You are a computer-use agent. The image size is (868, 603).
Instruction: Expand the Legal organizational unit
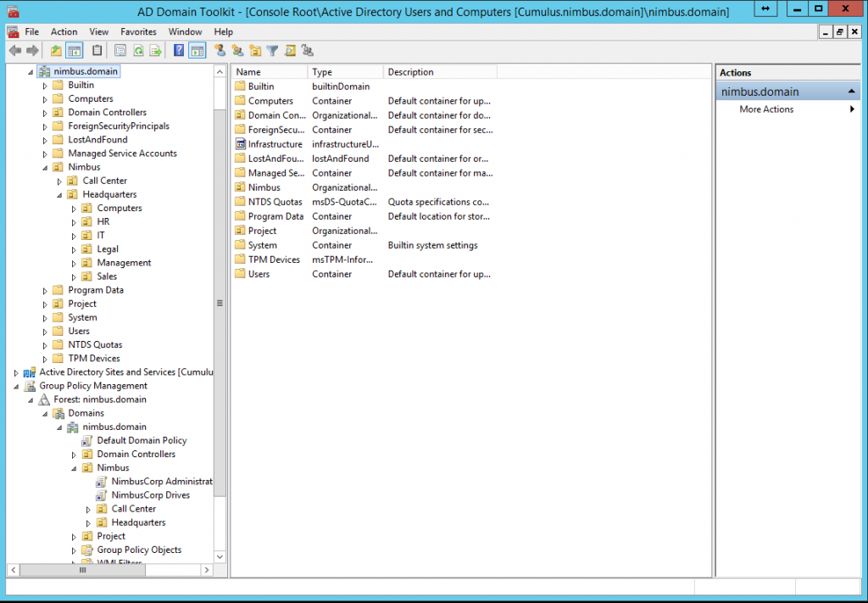75,249
